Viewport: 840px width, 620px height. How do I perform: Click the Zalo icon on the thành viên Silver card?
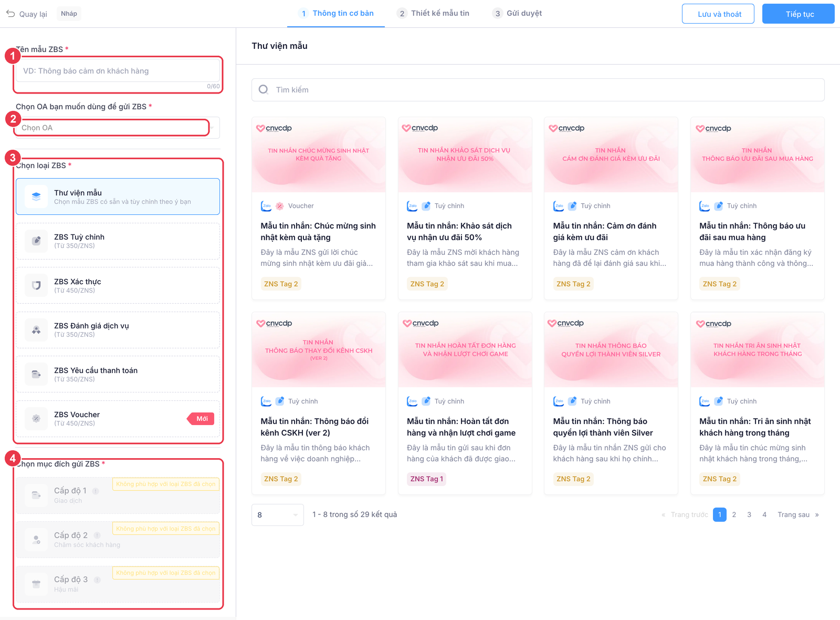pos(559,401)
